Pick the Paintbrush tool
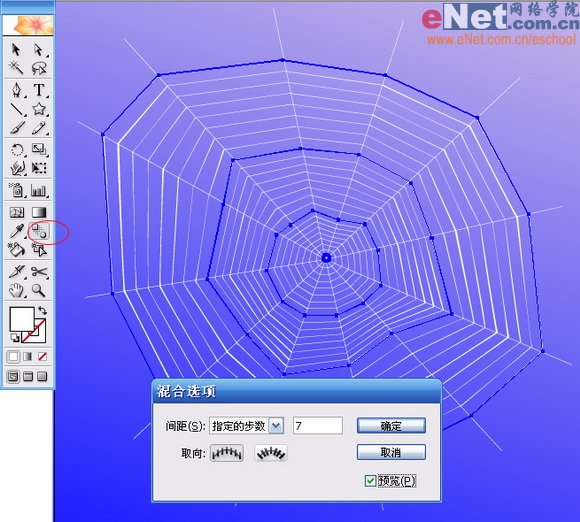Viewport: 580px width, 522px height. pyautogui.click(x=17, y=128)
